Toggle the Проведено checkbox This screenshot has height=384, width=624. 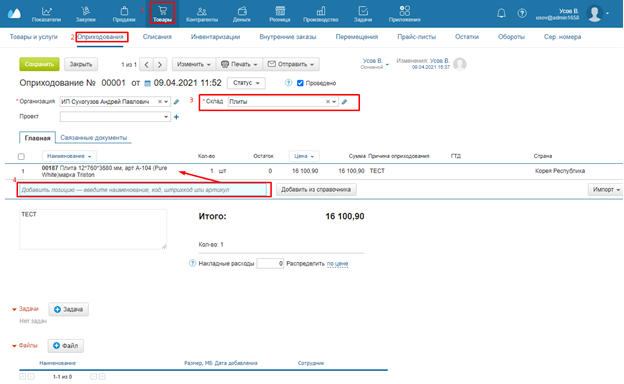click(300, 83)
